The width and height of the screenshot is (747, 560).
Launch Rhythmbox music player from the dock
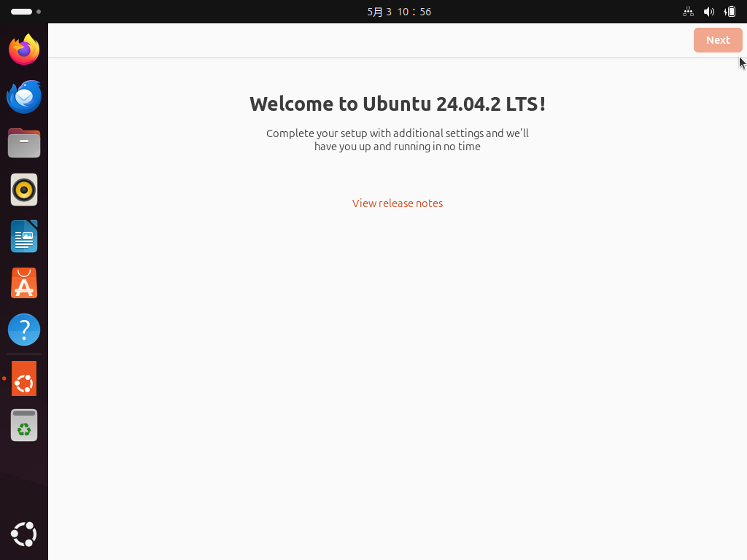coord(24,190)
